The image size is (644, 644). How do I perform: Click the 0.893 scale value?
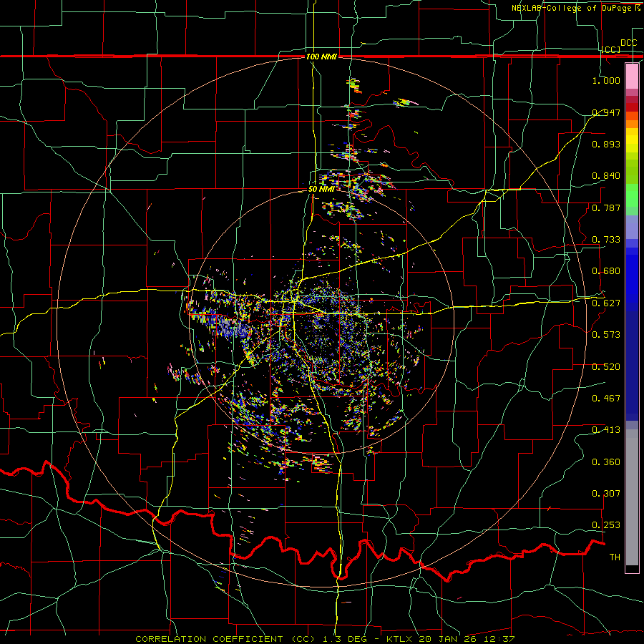coord(606,144)
